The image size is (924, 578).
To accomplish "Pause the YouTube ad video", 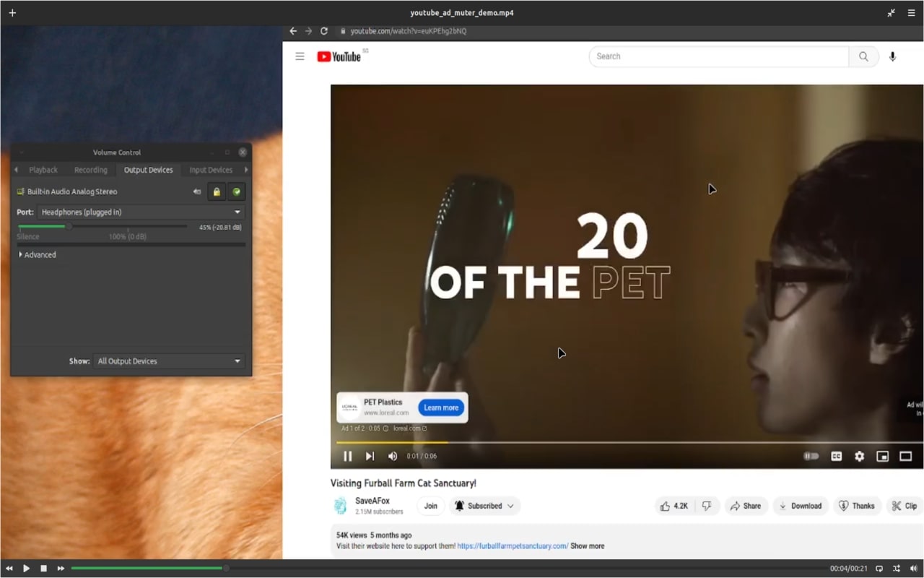I will tap(348, 456).
